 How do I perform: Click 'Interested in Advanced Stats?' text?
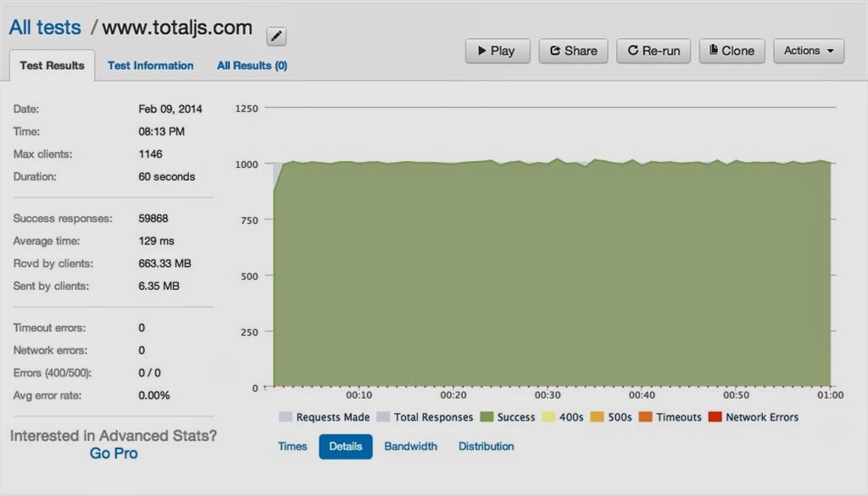(114, 436)
